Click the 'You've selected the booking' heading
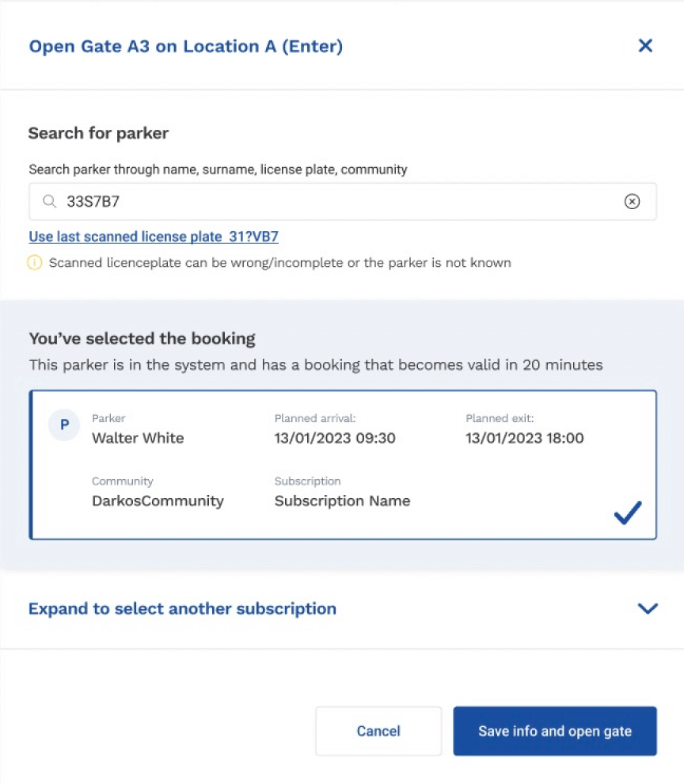The width and height of the screenshot is (684, 784). click(x=142, y=339)
